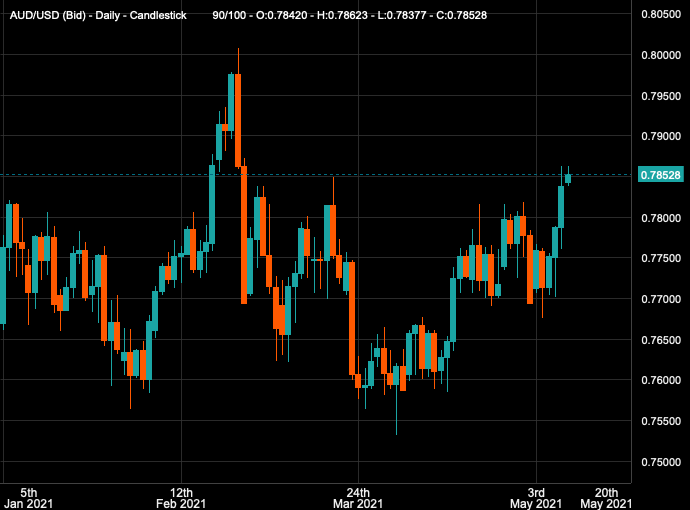Click the 0.80500 price axis label
The image size is (690, 510).
(x=661, y=14)
